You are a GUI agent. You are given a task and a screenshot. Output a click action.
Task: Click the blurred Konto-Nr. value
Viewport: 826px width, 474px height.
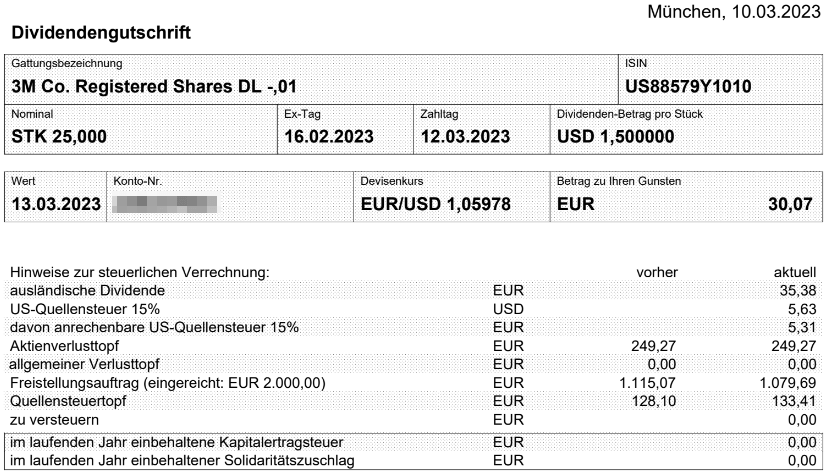point(165,204)
